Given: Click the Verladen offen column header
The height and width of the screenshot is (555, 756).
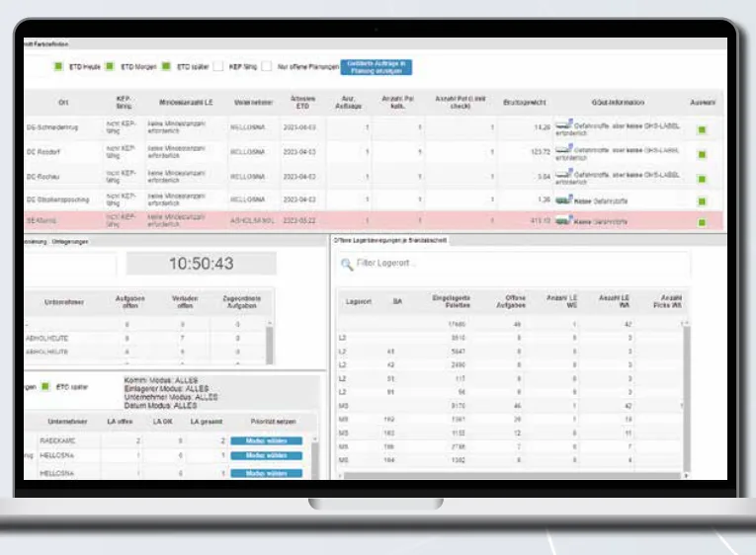Looking at the screenshot, I should 184,302.
